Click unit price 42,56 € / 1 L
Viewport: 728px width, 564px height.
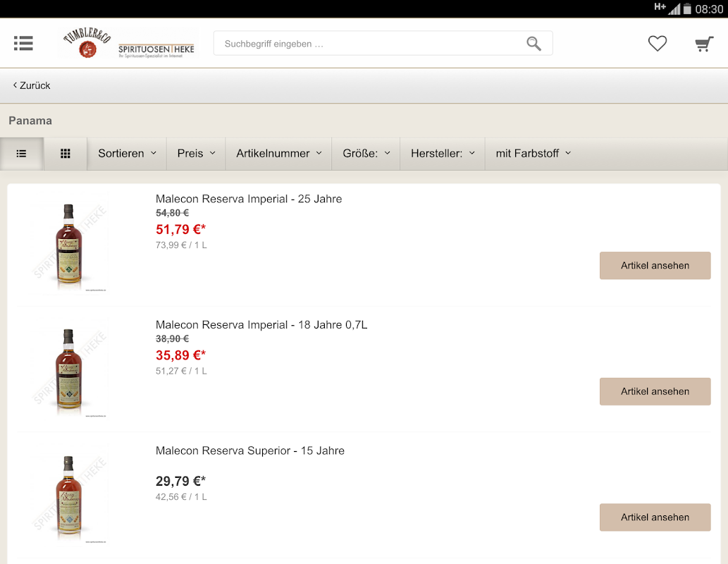[181, 496]
